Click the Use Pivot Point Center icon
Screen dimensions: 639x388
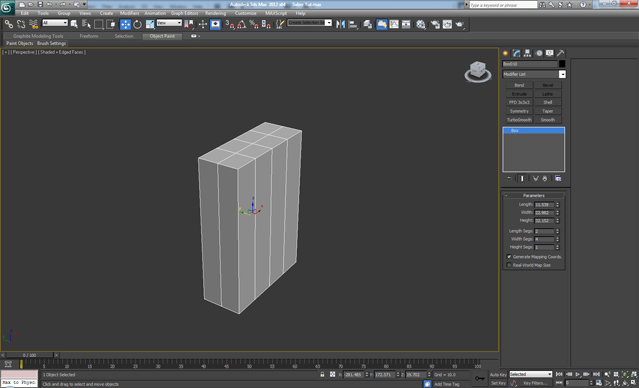point(188,24)
